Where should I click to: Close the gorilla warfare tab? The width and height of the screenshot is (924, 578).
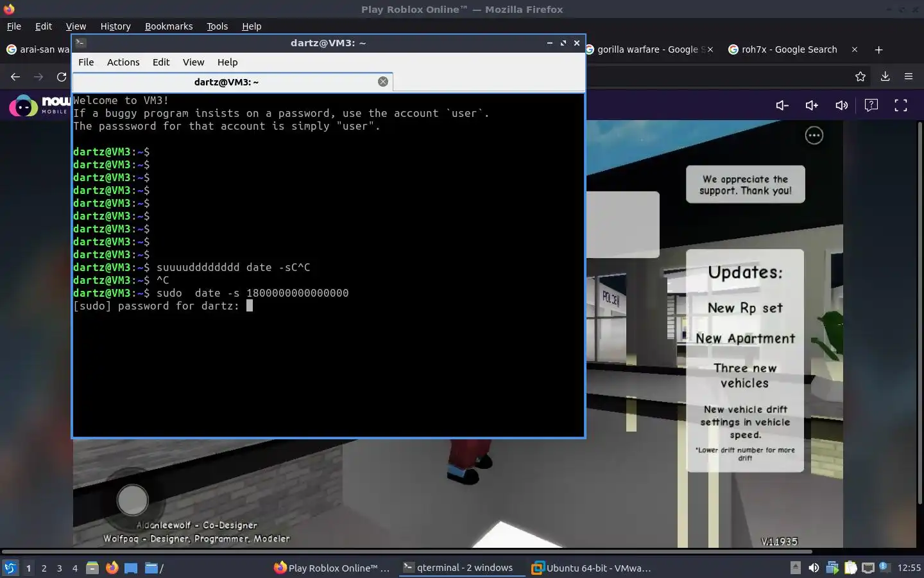click(710, 49)
